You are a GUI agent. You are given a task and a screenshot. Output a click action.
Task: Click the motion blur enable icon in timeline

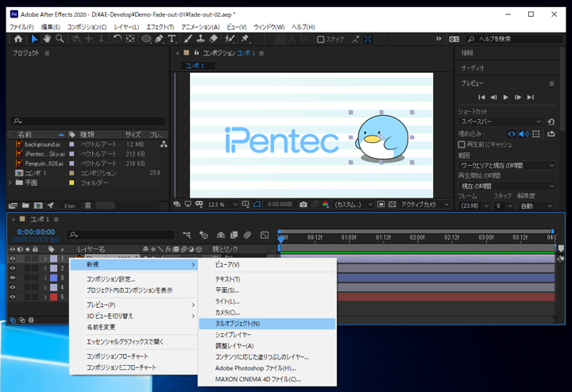coord(247,235)
